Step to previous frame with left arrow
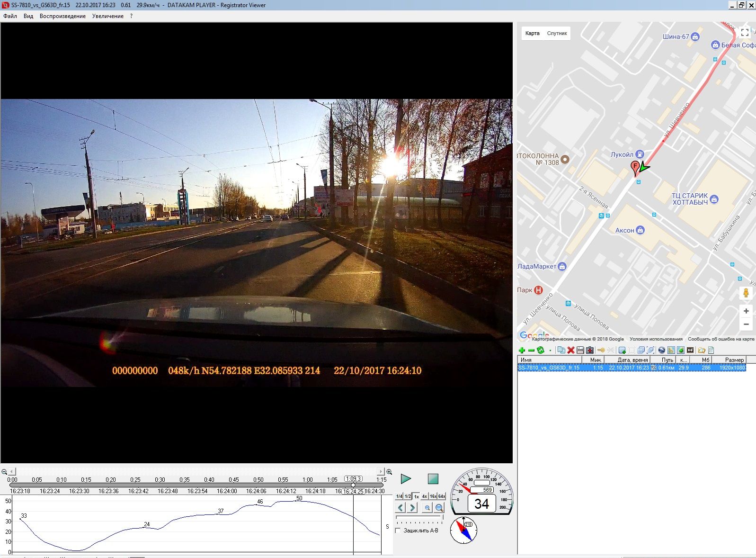The height and width of the screenshot is (558, 756). coord(400,508)
